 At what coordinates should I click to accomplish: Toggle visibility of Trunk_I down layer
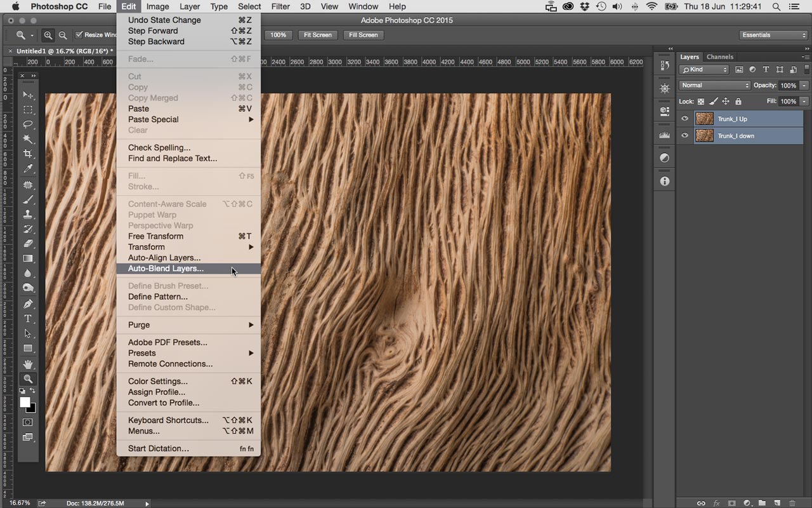pyautogui.click(x=684, y=136)
